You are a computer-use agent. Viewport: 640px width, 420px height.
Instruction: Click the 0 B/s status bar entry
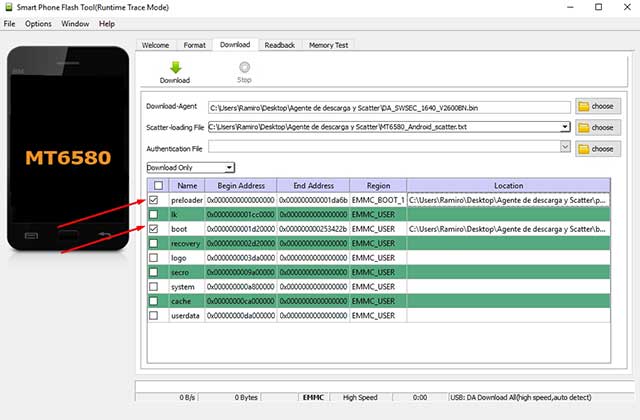tap(187, 397)
